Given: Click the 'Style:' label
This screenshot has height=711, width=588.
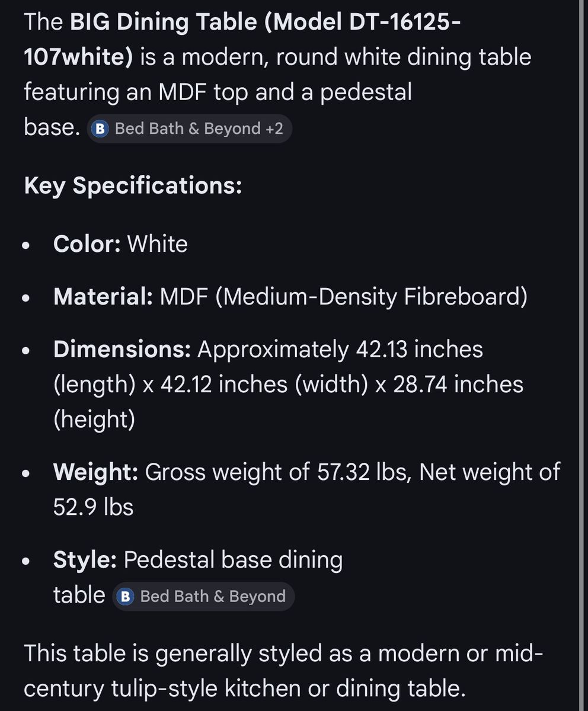Looking at the screenshot, I should click(x=85, y=560).
